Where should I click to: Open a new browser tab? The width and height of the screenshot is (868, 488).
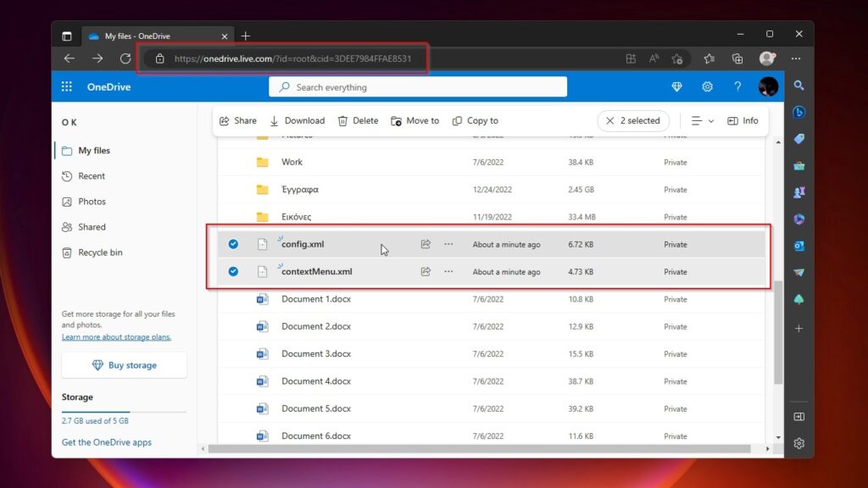point(246,36)
